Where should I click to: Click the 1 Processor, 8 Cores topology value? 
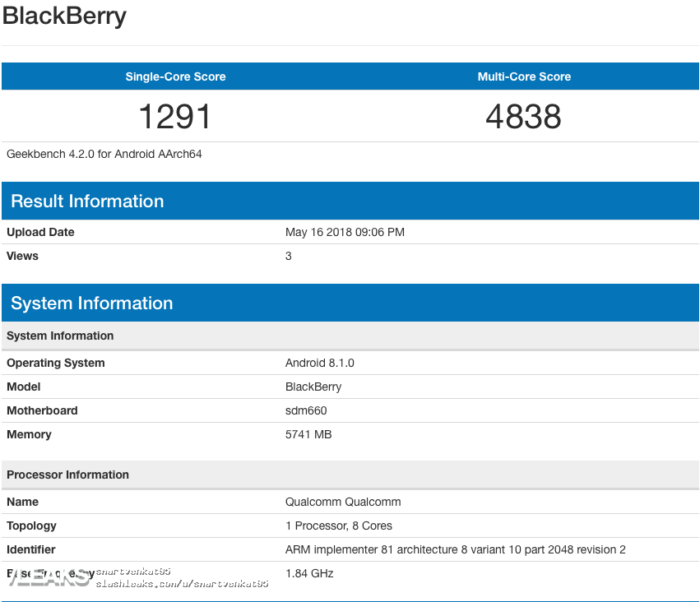point(339,526)
